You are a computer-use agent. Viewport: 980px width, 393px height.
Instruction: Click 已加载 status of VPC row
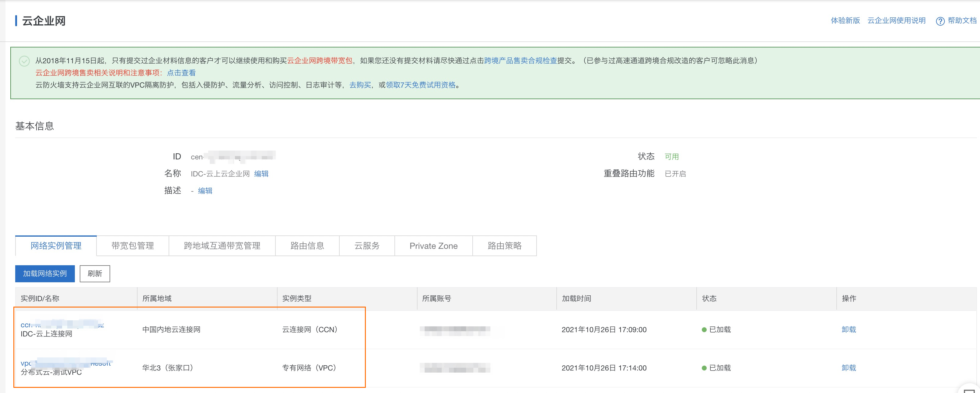[x=716, y=368]
